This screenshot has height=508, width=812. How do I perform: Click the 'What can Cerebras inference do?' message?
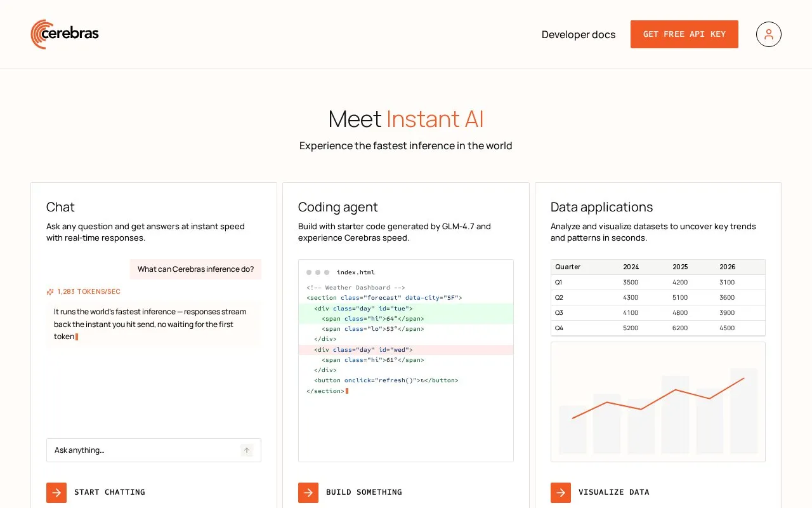[195, 269]
